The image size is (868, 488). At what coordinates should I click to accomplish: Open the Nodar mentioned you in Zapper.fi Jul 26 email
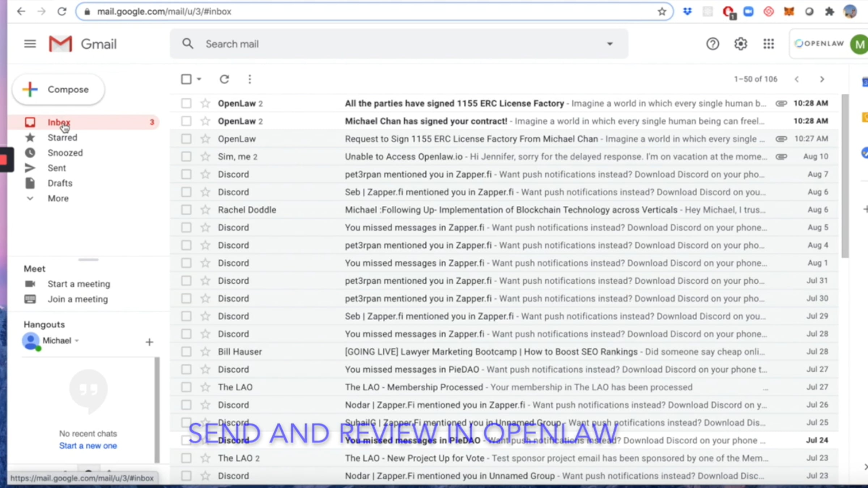[x=505, y=405]
